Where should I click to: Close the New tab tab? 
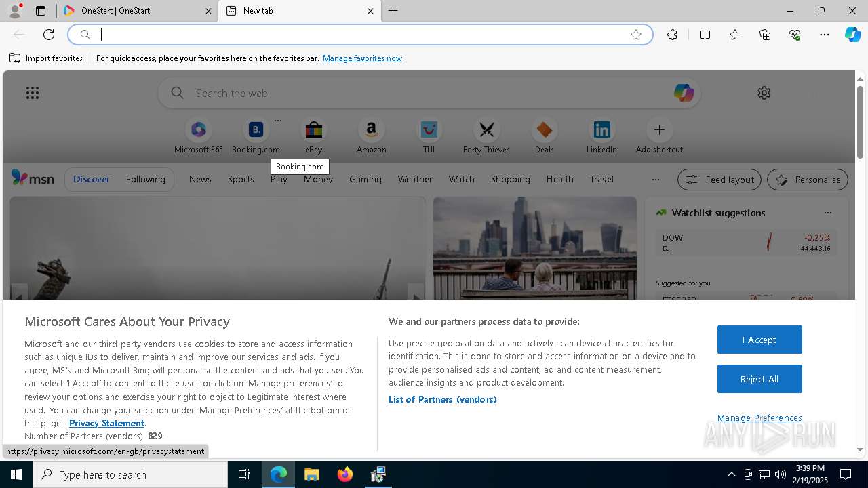tap(370, 11)
